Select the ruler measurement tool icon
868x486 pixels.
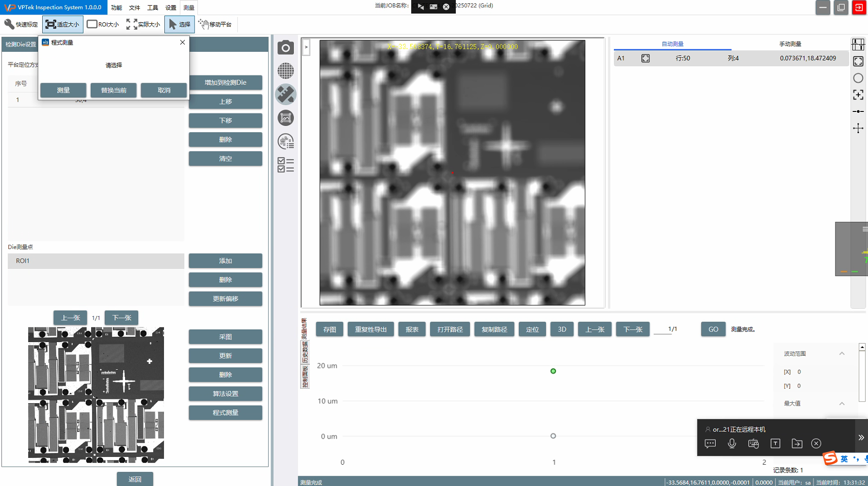click(x=286, y=94)
